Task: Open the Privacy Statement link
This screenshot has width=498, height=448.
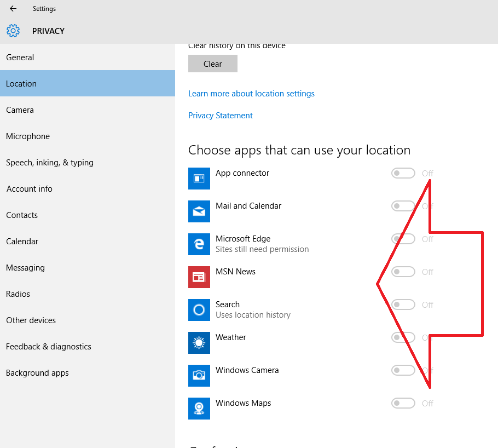Action: click(220, 115)
